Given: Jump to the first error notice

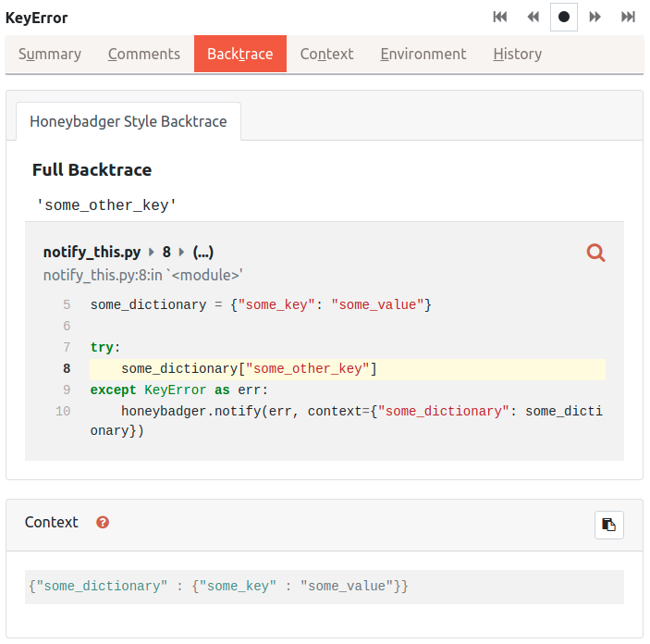Looking at the screenshot, I should [x=499, y=17].
